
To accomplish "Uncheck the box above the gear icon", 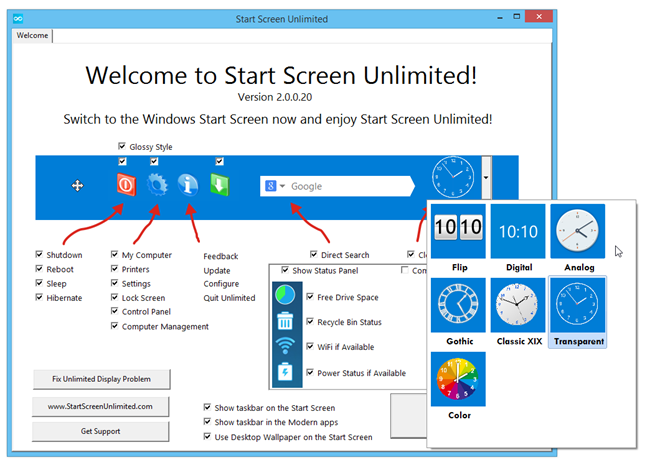I will [x=154, y=161].
